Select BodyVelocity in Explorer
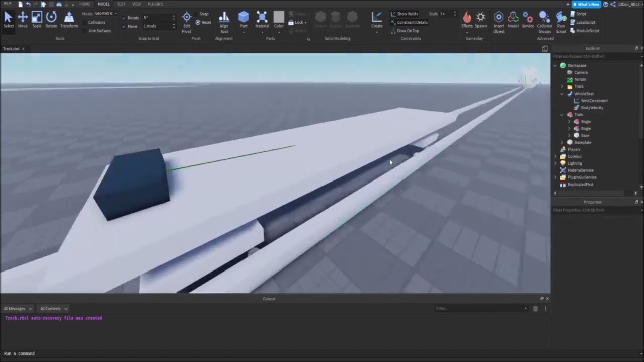Screen dimensions: 644x362 [592, 108]
